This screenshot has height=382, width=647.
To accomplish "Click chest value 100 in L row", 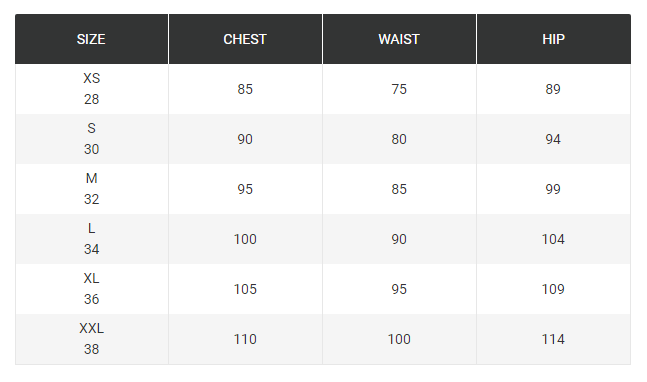I will pyautogui.click(x=245, y=239).
